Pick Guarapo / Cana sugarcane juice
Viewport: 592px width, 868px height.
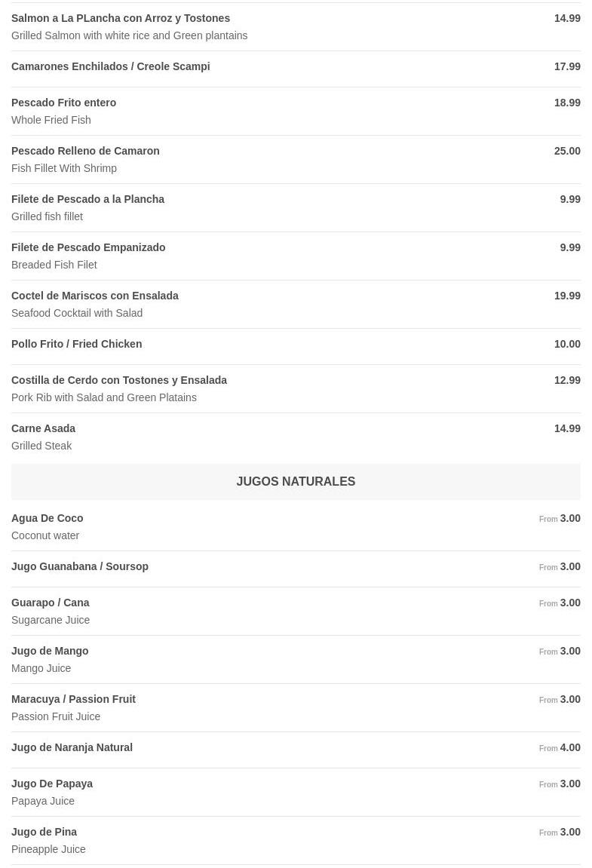[x=51, y=603]
